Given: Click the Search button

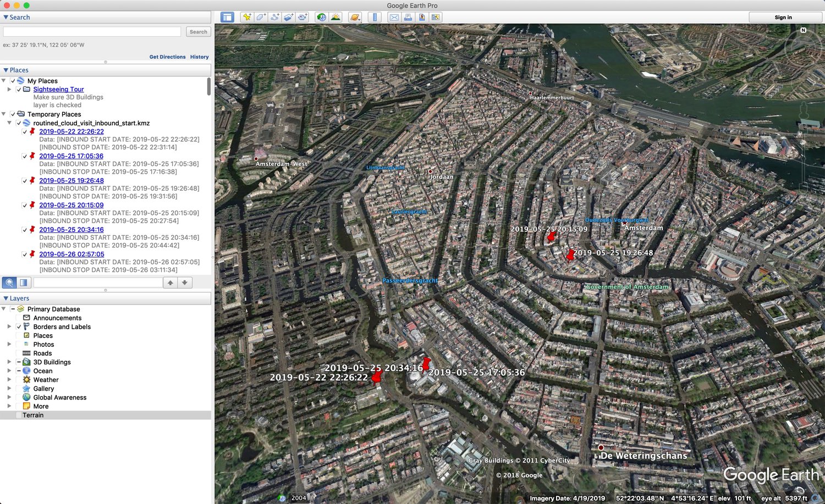Looking at the screenshot, I should point(198,32).
